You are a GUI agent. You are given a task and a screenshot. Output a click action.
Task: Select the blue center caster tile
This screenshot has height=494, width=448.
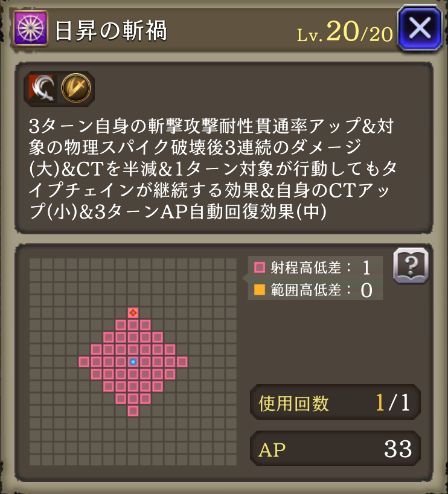pyautogui.click(x=133, y=362)
